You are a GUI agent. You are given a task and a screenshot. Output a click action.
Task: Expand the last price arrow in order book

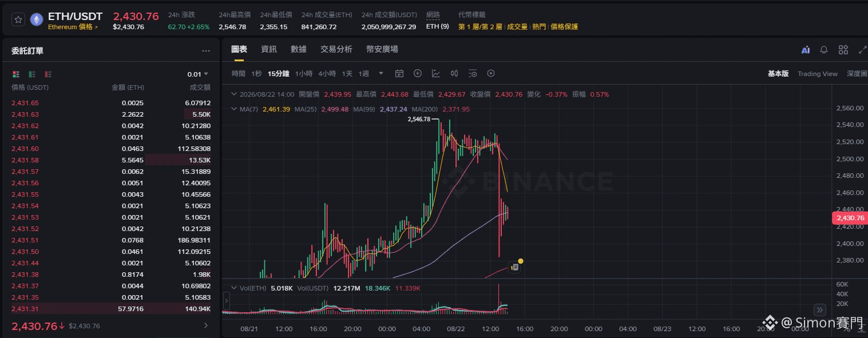tap(206, 326)
